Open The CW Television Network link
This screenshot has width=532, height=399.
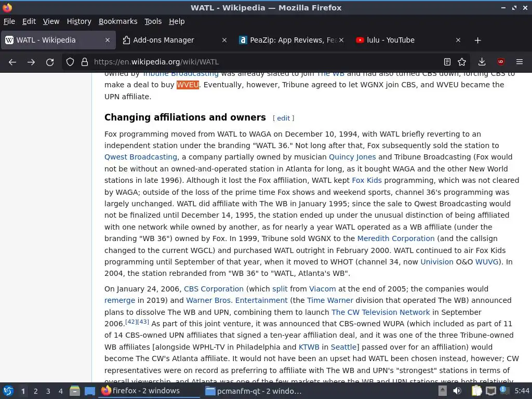[x=380, y=312]
